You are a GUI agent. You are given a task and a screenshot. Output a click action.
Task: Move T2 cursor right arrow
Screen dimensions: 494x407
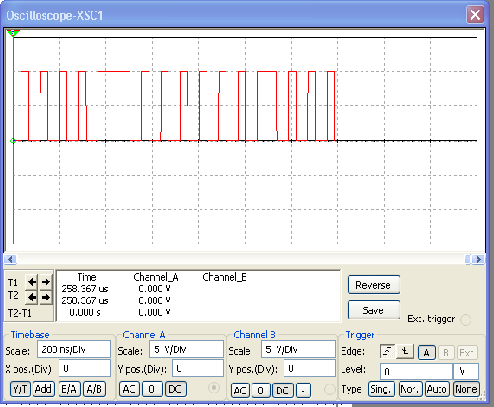(x=46, y=297)
